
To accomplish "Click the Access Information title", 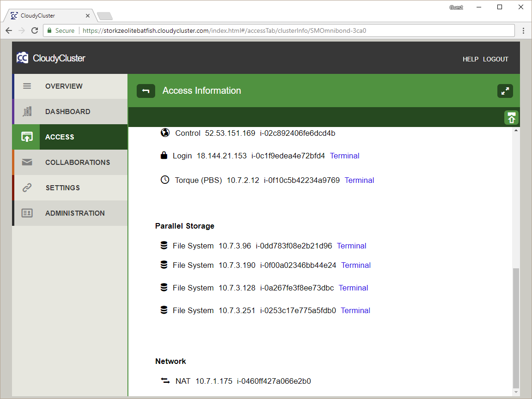I will [201, 91].
